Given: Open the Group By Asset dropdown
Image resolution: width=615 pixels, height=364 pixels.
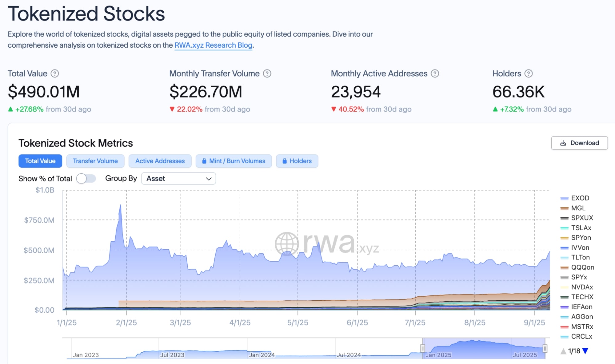Looking at the screenshot, I should click(x=178, y=179).
